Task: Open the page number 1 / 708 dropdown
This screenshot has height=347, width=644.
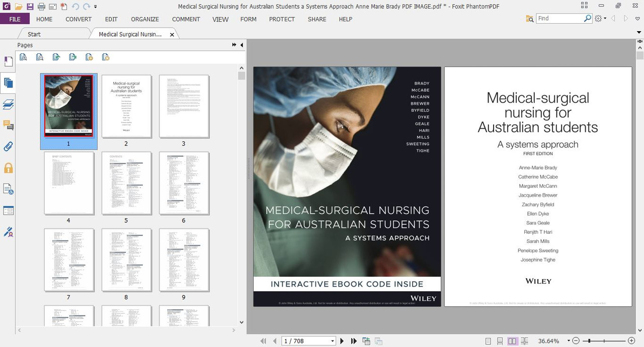Action: [x=333, y=341]
